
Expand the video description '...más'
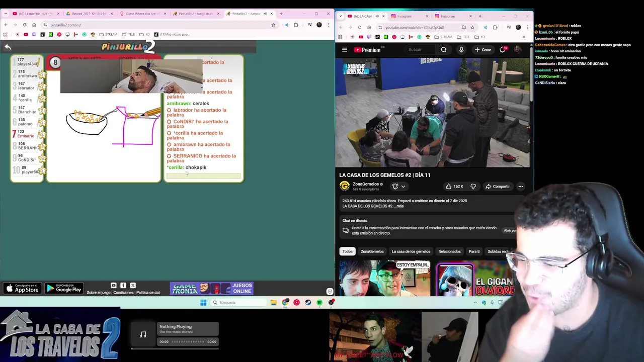point(397,206)
